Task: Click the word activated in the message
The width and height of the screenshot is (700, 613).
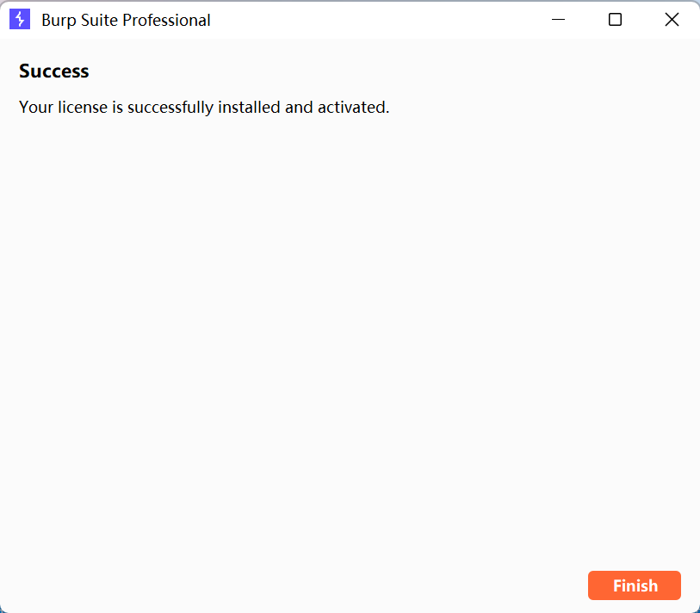Action: click(353, 107)
